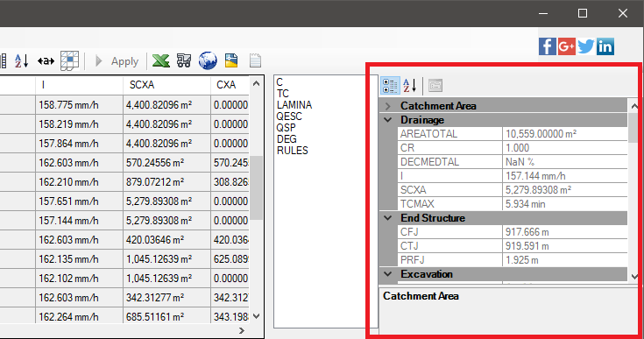Viewport: 644px width, 339px height.
Task: Click the notepad page icon
Action: click(x=255, y=60)
